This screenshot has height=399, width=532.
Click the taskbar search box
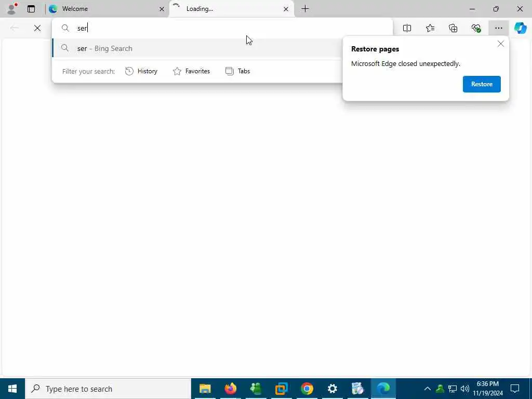coord(108,389)
